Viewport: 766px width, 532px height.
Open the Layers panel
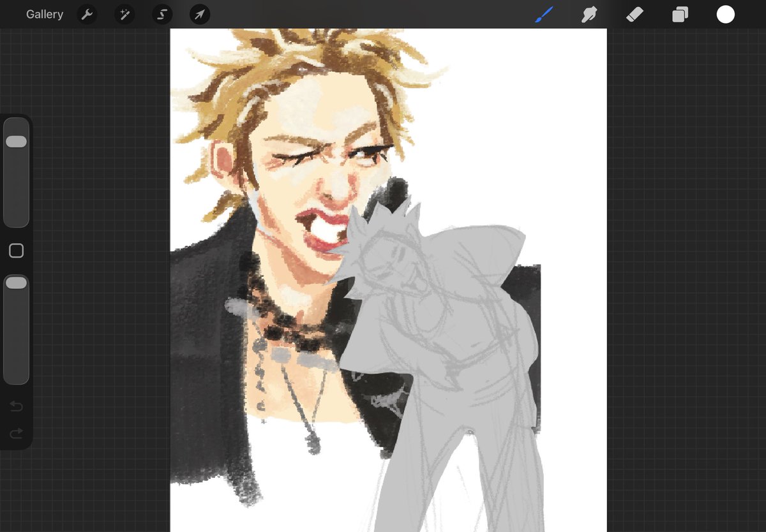(680, 14)
